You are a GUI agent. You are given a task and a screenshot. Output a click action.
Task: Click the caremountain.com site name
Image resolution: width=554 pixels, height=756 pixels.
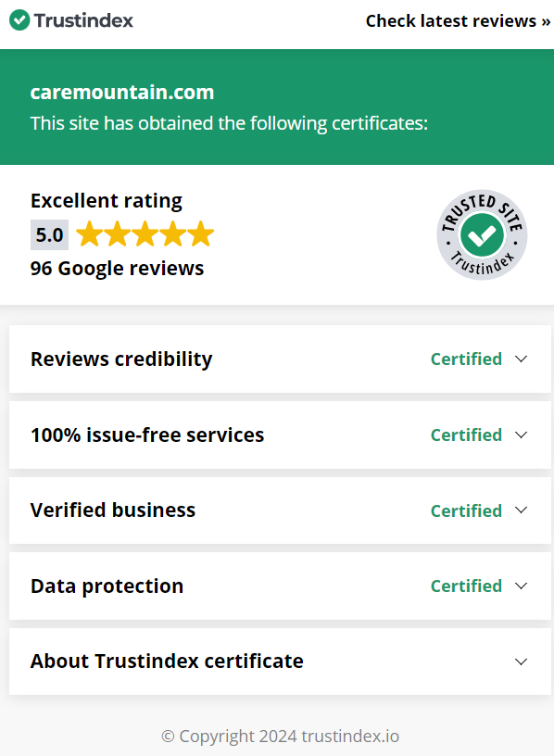[x=122, y=92]
